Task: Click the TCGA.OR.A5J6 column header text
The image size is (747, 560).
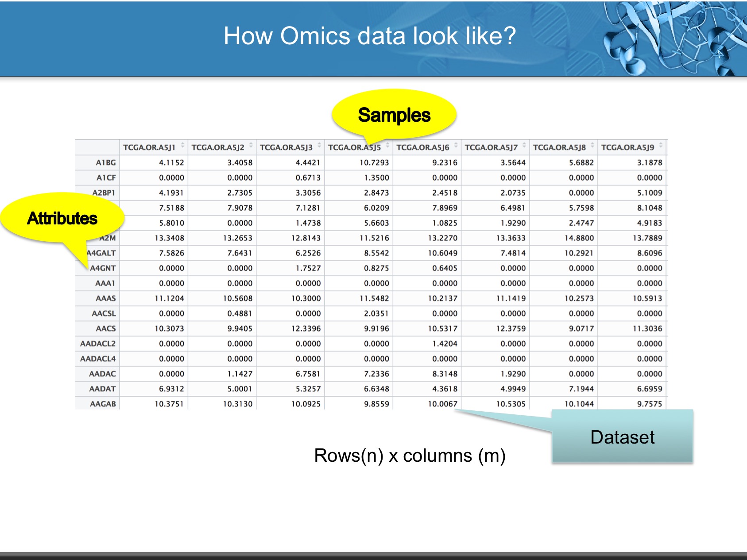Action: tap(422, 147)
